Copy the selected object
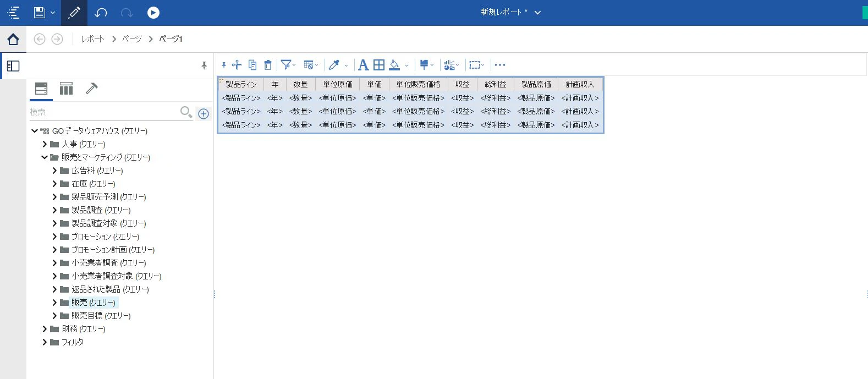The height and width of the screenshot is (379, 868). 252,65
